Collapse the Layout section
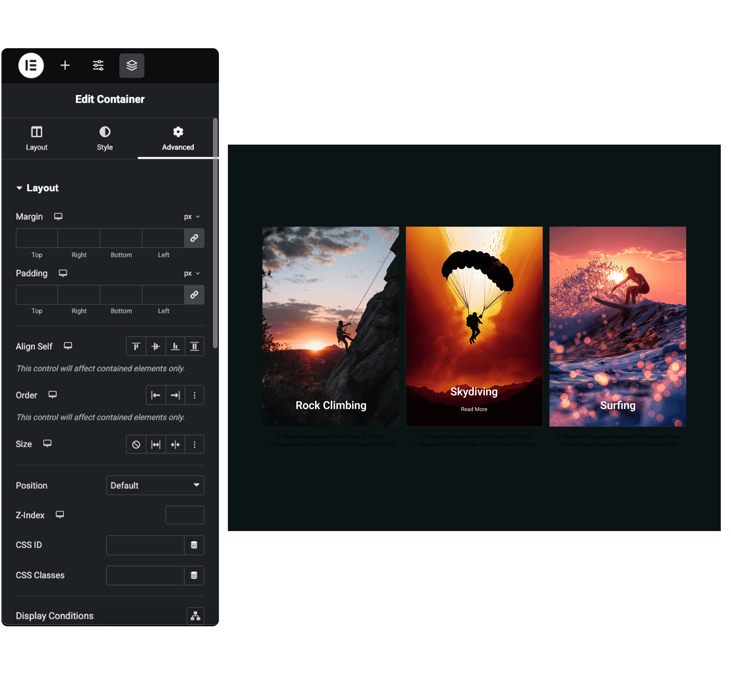 37,187
